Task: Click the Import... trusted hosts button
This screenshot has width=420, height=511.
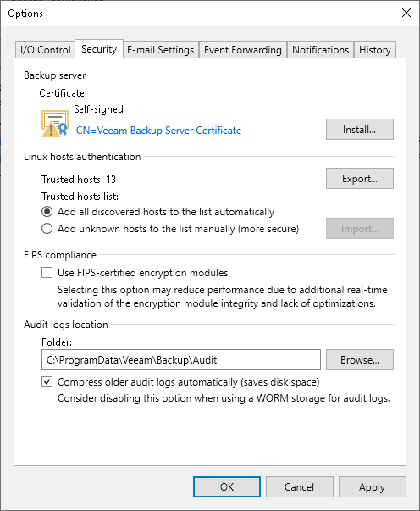Action: (359, 229)
